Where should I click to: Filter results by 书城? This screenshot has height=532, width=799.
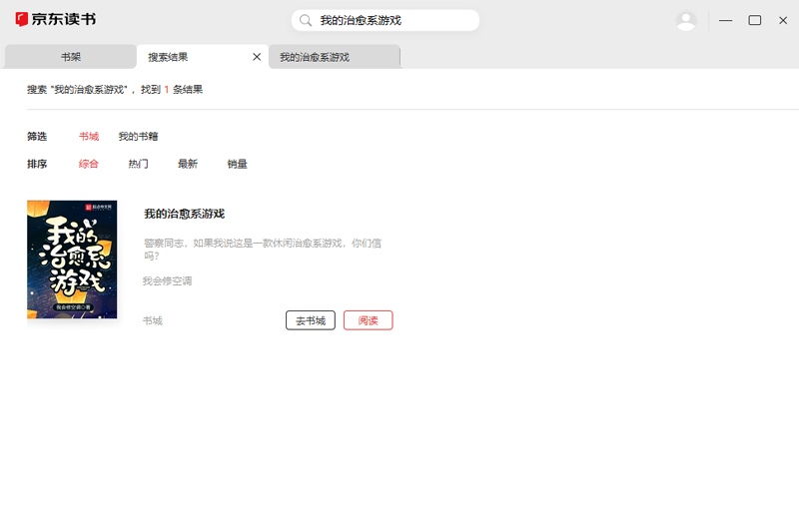click(x=89, y=136)
